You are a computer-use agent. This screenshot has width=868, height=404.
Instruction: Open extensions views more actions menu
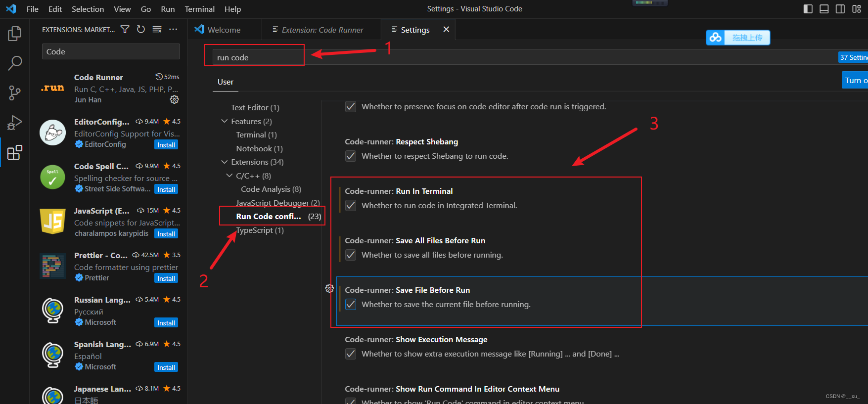(173, 30)
